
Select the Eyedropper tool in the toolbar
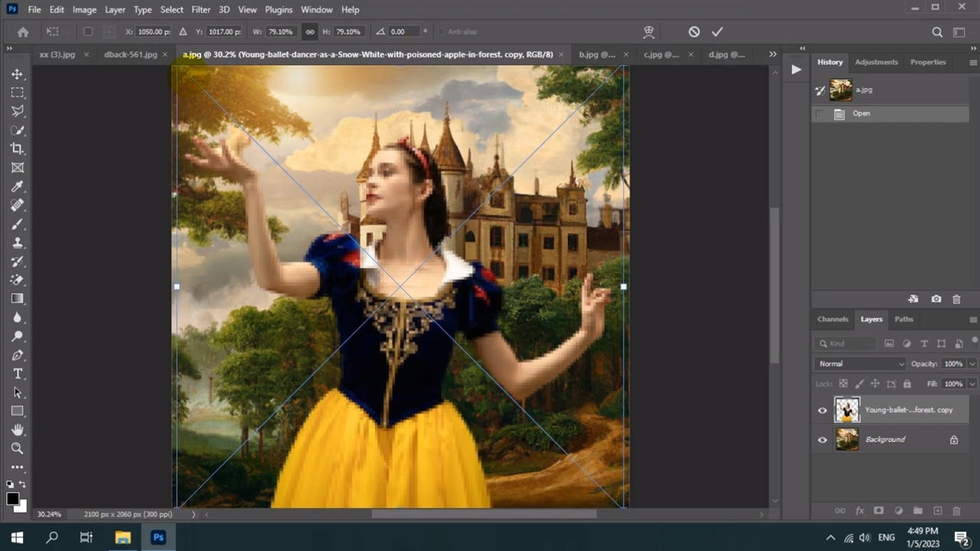tap(17, 187)
